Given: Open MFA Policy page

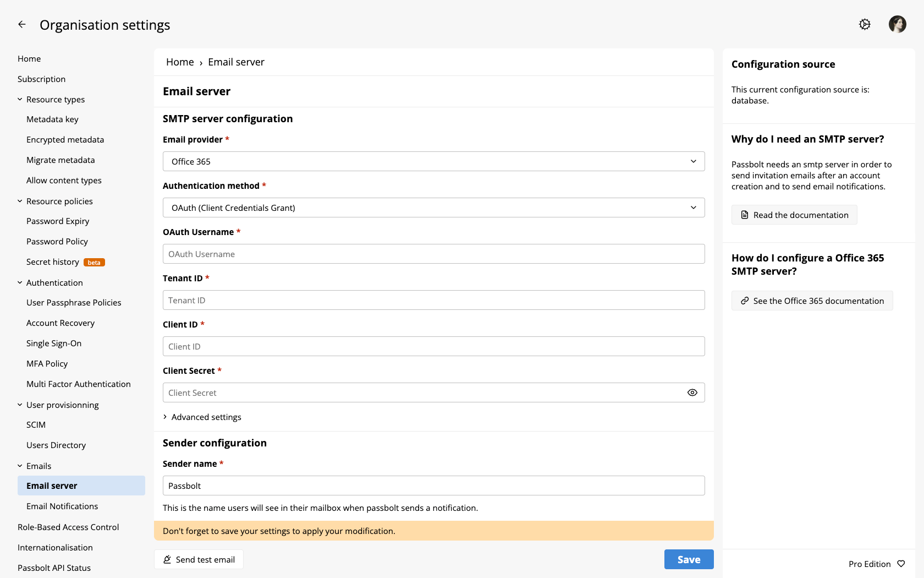Looking at the screenshot, I should point(47,363).
